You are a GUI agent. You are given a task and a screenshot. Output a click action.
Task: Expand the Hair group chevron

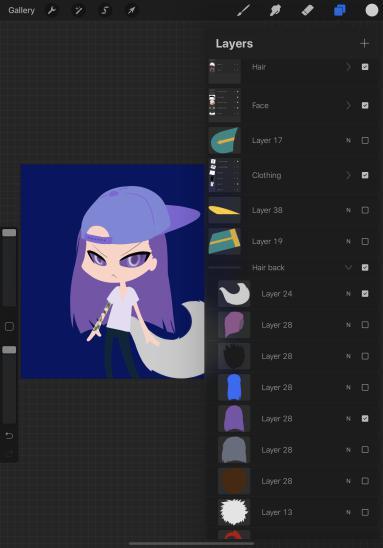click(x=348, y=67)
